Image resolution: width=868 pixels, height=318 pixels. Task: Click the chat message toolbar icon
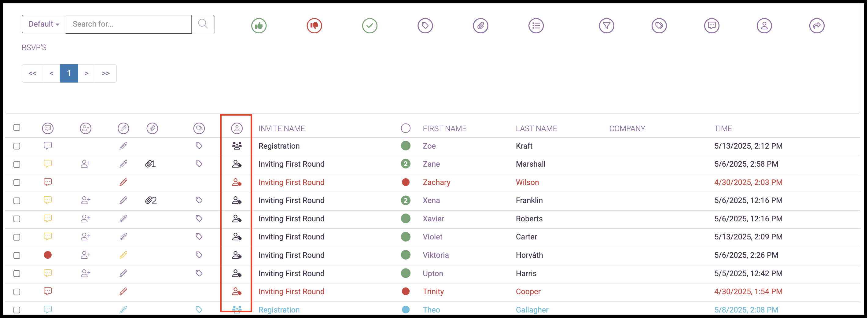(712, 26)
